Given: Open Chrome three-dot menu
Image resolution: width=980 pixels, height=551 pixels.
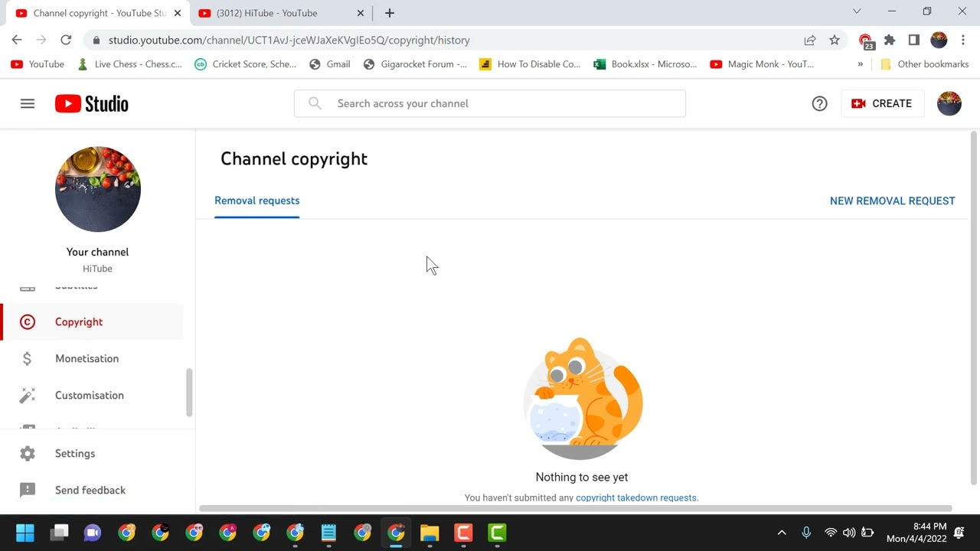Looking at the screenshot, I should [963, 40].
